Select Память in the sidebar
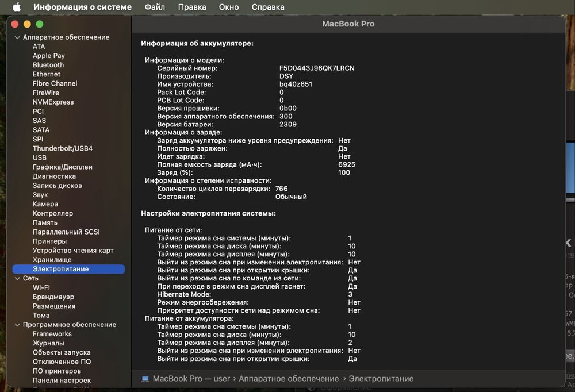The width and height of the screenshot is (575, 392). pos(45,222)
